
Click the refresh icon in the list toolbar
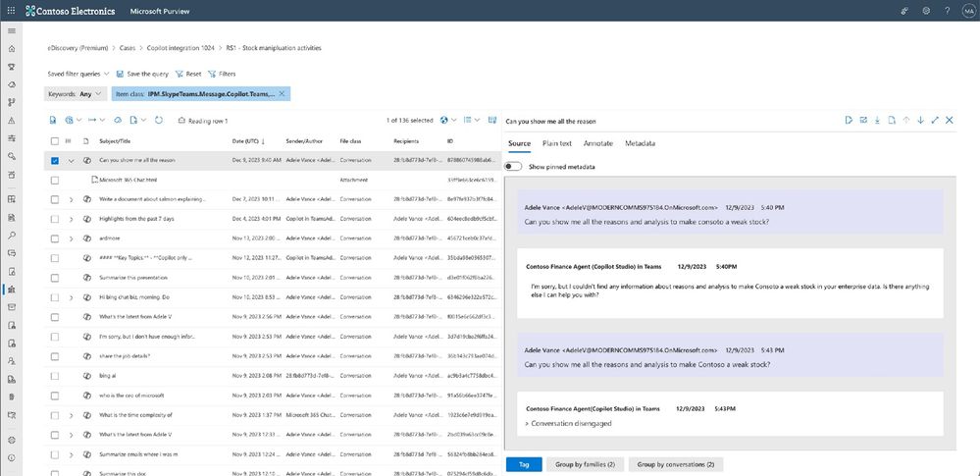coord(159,120)
